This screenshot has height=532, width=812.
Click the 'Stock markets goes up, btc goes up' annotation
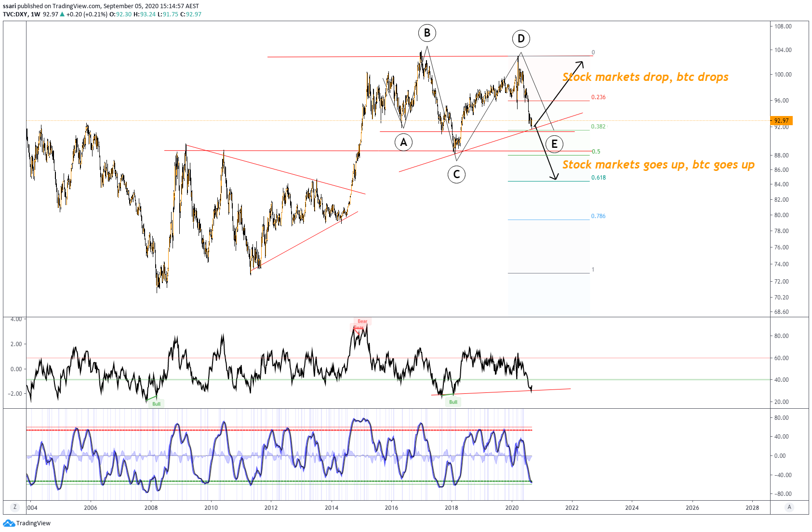pyautogui.click(x=658, y=165)
